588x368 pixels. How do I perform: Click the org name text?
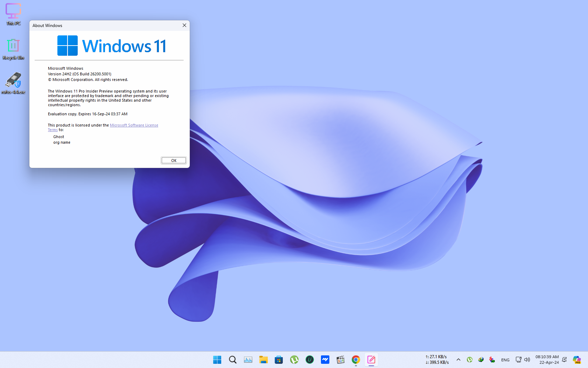[x=62, y=142]
